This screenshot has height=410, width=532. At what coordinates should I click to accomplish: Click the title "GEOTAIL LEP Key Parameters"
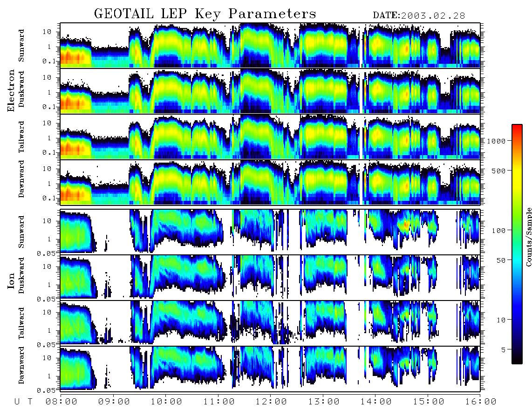click(x=205, y=14)
